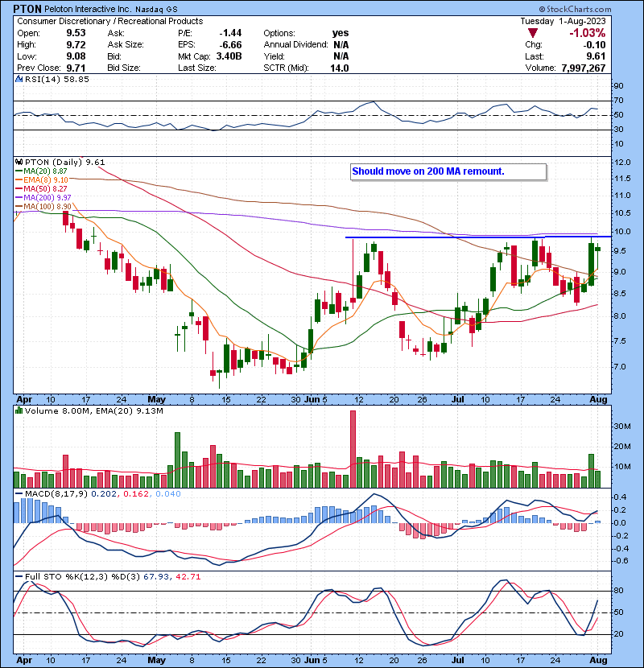The height and width of the screenshot is (668, 644).
Task: Click the 30M label on the volume axis
Action: pos(621,427)
